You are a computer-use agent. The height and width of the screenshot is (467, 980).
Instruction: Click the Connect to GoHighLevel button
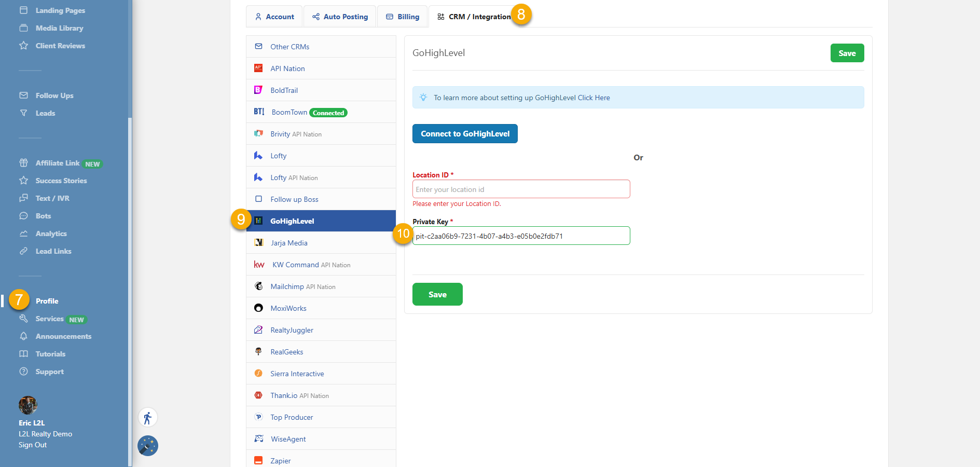(465, 133)
